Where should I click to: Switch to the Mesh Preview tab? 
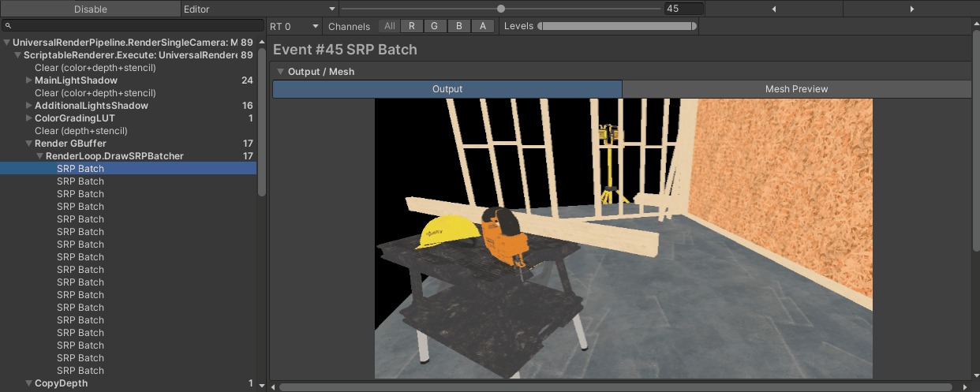(796, 89)
